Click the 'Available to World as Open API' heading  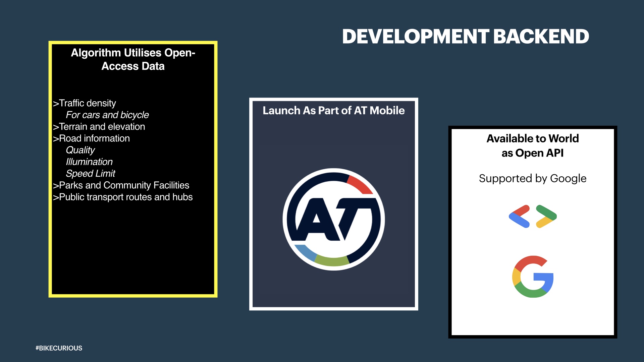click(533, 145)
